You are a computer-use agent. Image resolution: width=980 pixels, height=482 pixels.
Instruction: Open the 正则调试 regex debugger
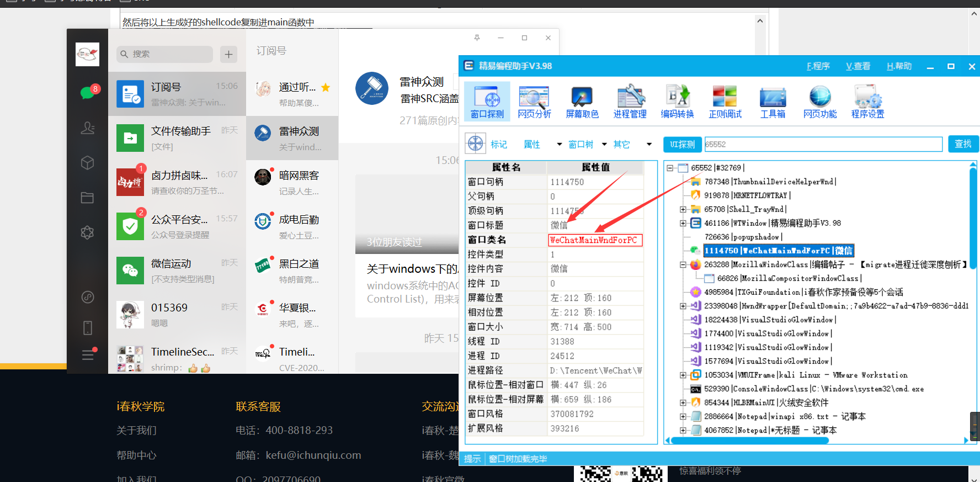tap(725, 102)
